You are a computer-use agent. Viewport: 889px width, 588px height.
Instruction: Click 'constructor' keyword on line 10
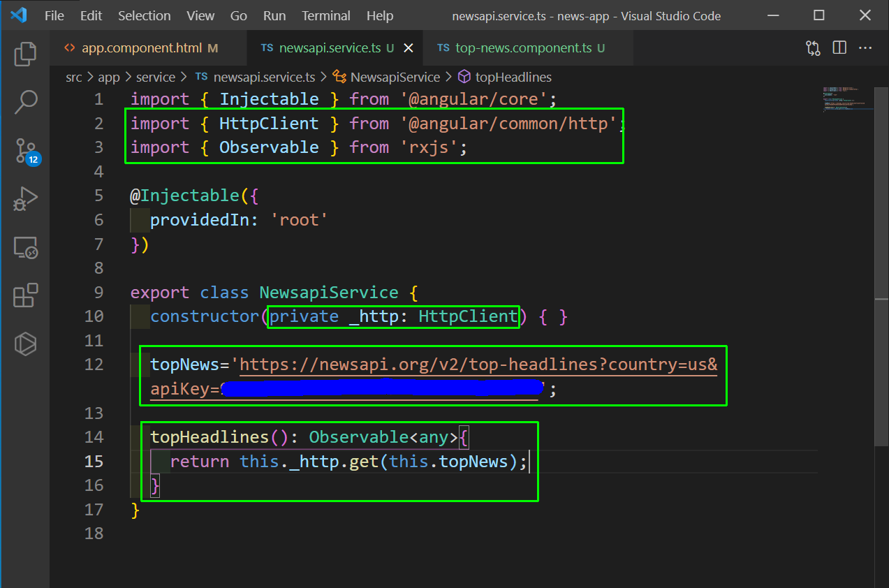click(x=205, y=316)
